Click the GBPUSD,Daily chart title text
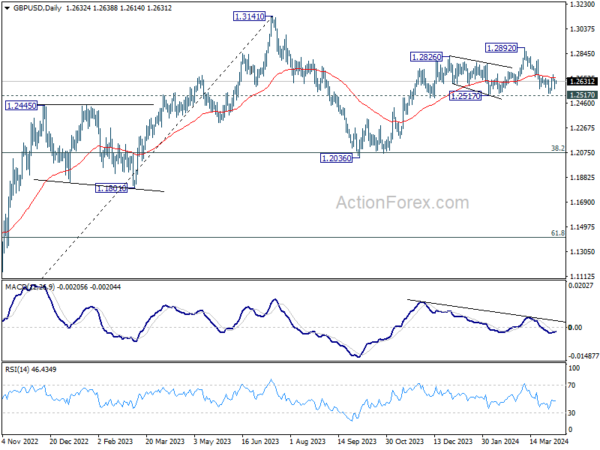This screenshot has width=600, height=450. pos(37,8)
